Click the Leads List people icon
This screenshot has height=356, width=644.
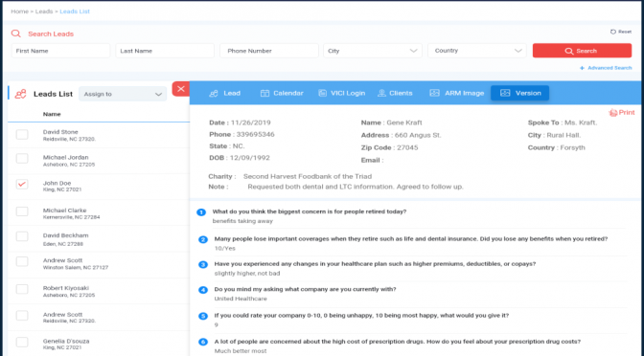click(20, 94)
